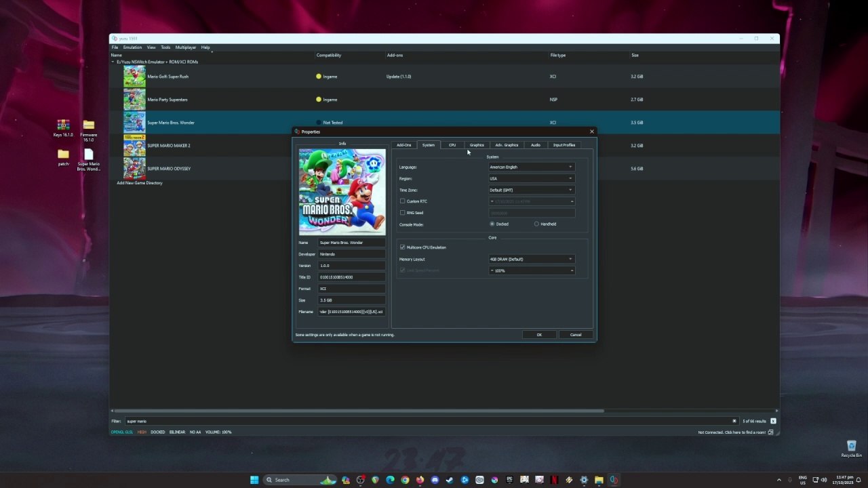
Task: Select Firmware 16.1.0 folder on desktop
Action: 88,131
